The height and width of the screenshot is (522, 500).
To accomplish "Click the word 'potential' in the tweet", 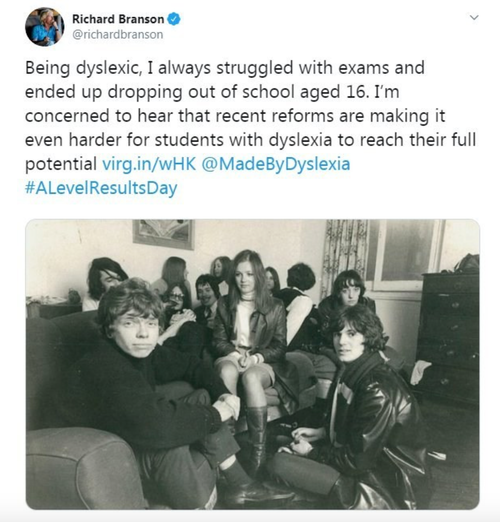I will pyautogui.click(x=61, y=164).
